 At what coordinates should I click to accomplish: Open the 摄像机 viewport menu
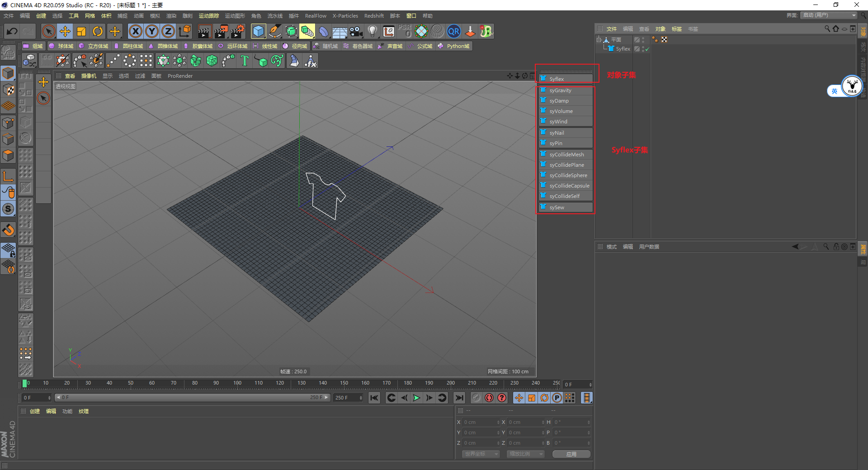(x=89, y=76)
